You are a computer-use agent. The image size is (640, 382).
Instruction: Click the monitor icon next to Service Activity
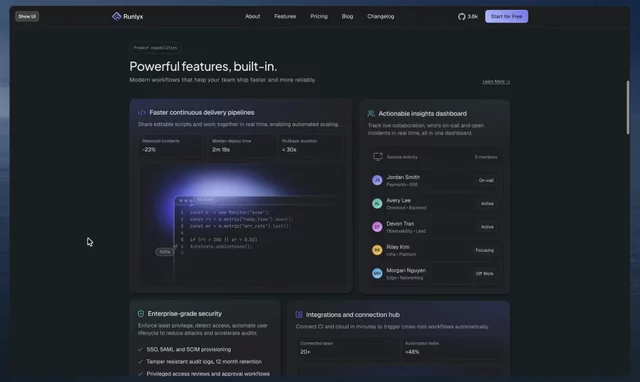click(x=378, y=157)
